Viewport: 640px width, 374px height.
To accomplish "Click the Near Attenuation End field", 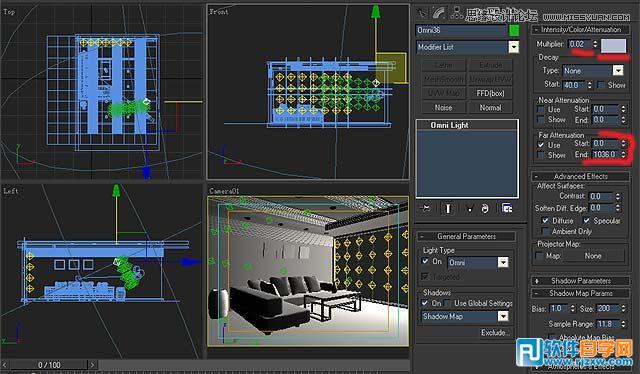I will pos(605,120).
